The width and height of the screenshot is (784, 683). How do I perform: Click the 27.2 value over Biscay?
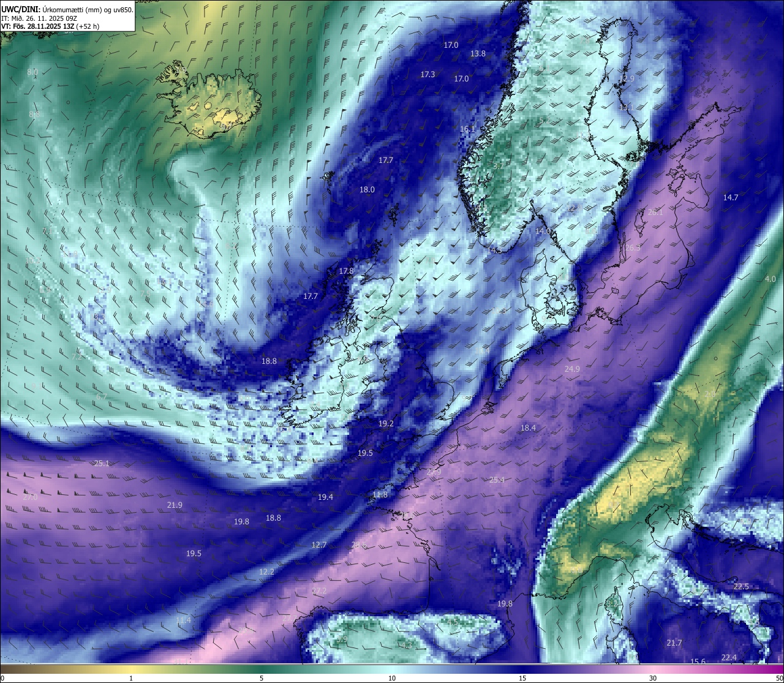pyautogui.click(x=319, y=592)
